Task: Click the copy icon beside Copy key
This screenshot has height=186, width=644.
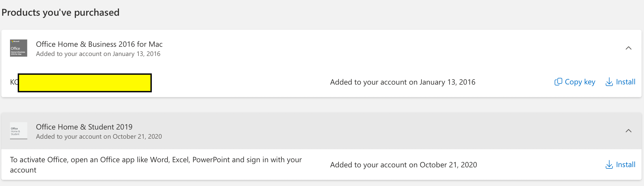Action: (558, 82)
